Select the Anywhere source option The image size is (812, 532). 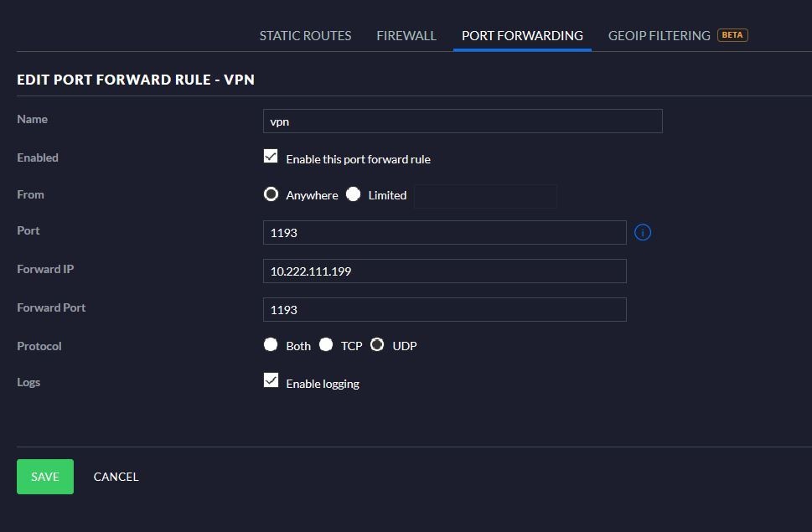(271, 194)
